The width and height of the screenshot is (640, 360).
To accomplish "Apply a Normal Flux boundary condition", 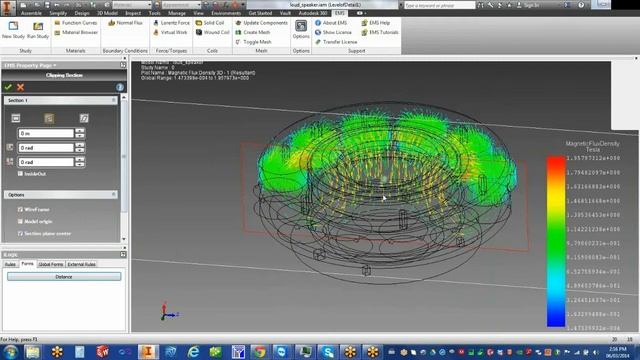I will (x=125, y=23).
